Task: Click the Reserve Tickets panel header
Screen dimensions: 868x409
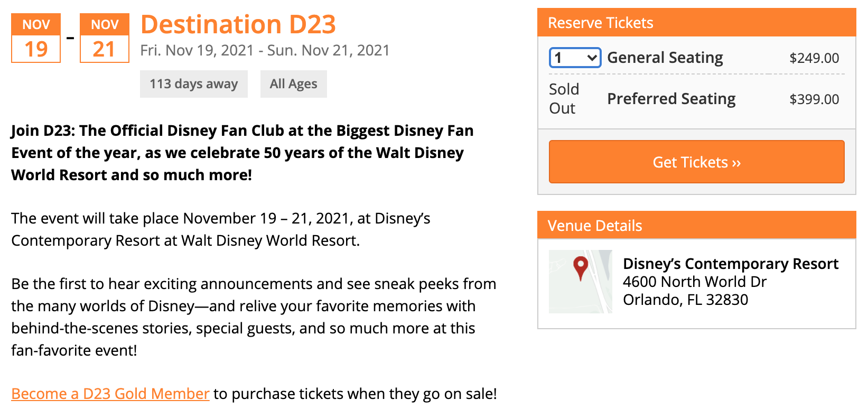Action: click(x=696, y=23)
